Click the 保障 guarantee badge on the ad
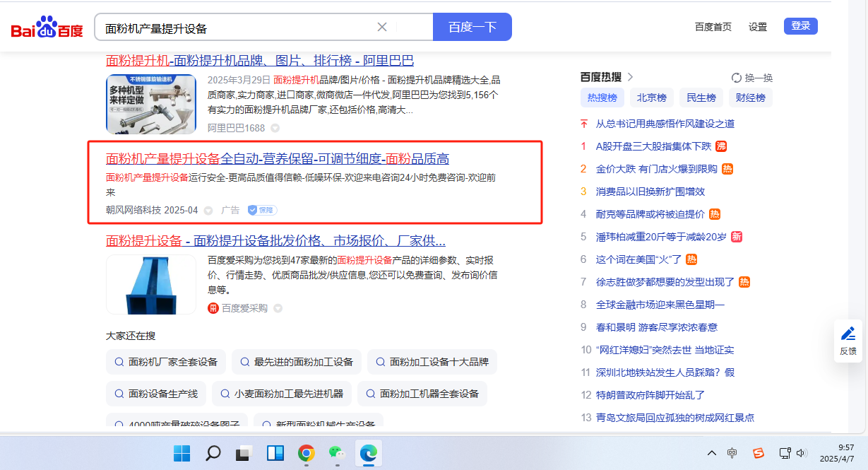Image resolution: width=868 pixels, height=470 pixels. (261, 210)
